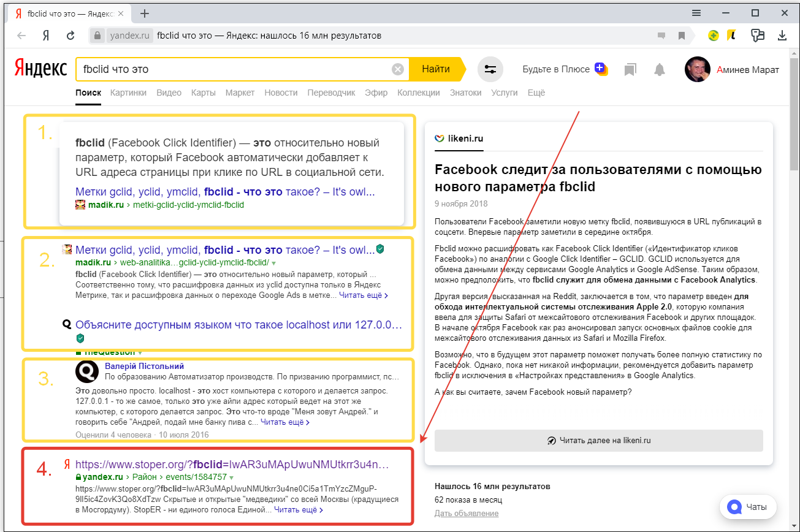
Task: Open the Эфир tab
Action: [x=376, y=93]
